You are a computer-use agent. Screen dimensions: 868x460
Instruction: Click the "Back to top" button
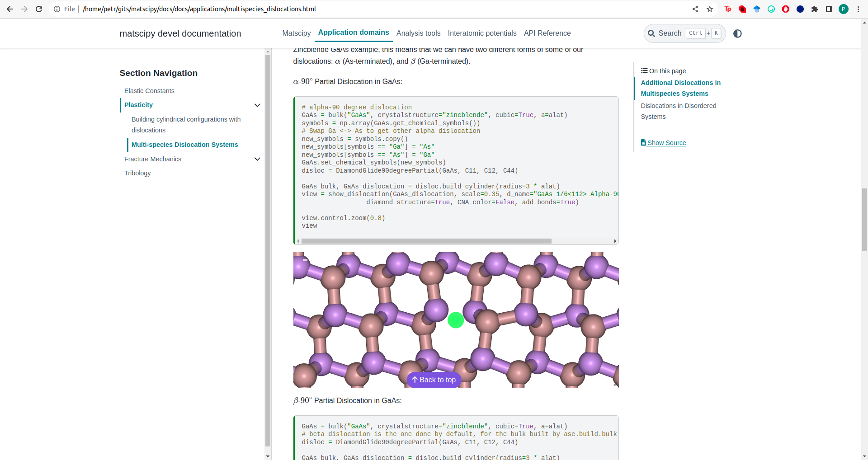coord(434,380)
